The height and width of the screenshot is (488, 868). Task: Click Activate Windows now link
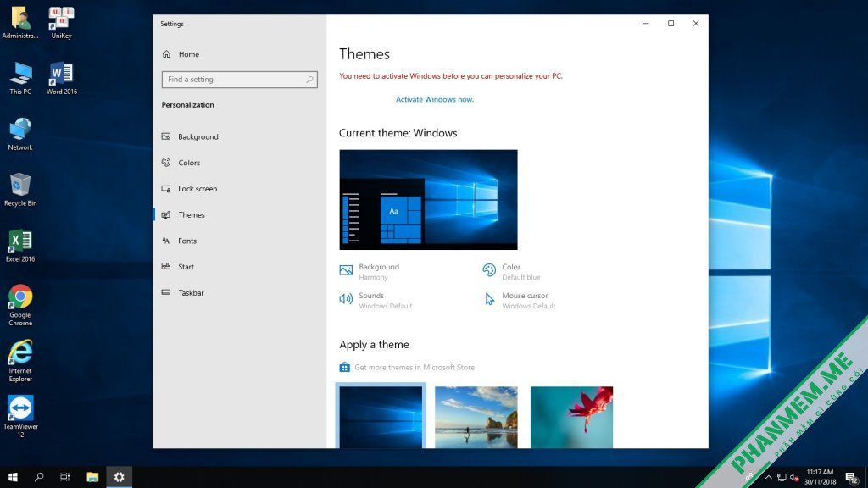(435, 100)
